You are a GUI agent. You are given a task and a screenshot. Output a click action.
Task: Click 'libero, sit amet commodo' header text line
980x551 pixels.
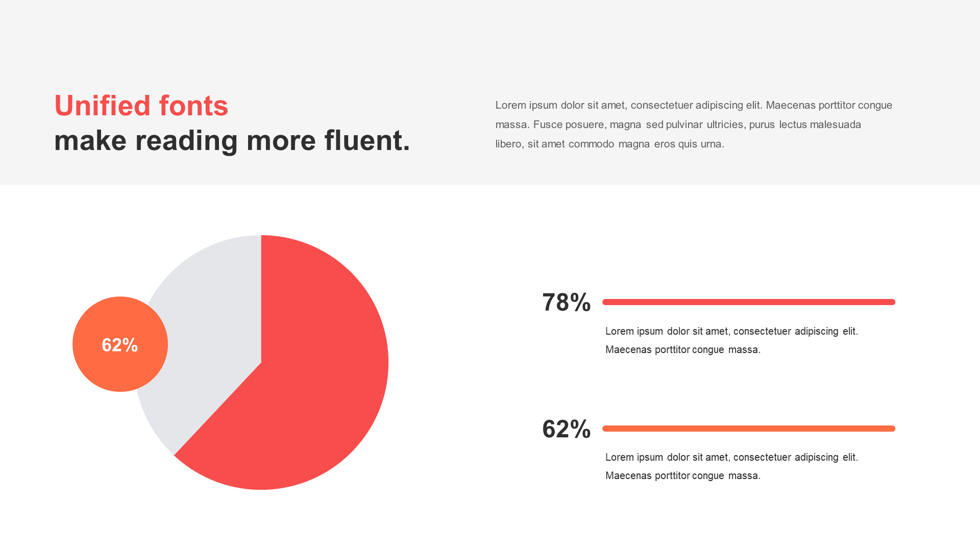pos(555,144)
